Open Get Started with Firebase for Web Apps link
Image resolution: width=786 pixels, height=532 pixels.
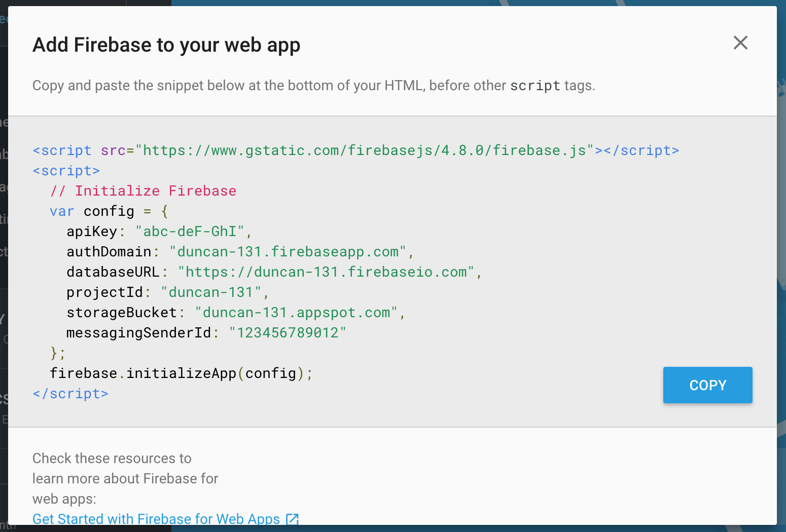click(x=156, y=518)
